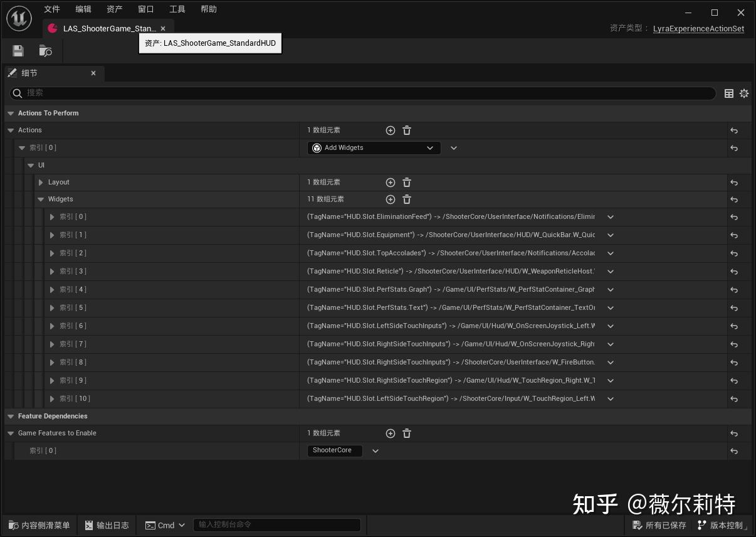Viewport: 756px width, 537px height.
Task: Click the console command input field
Action: [x=277, y=525]
